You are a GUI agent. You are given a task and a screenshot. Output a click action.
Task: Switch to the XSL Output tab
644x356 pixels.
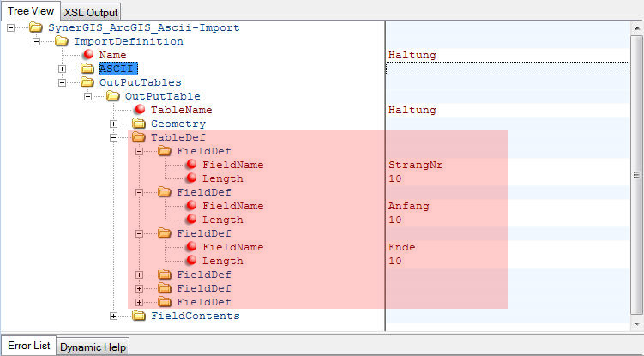coord(92,12)
